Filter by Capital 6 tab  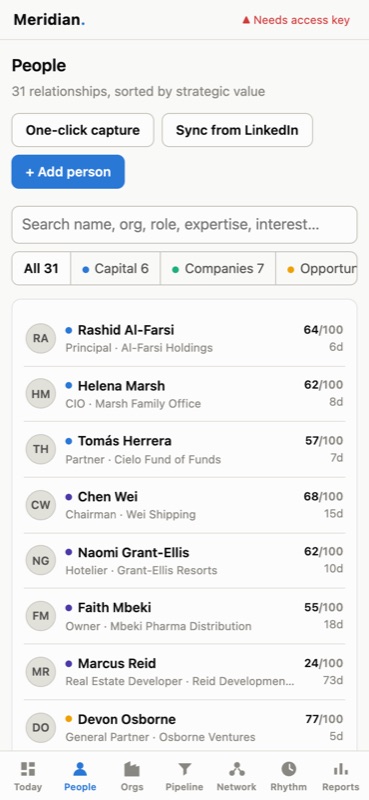pyautogui.click(x=115, y=268)
